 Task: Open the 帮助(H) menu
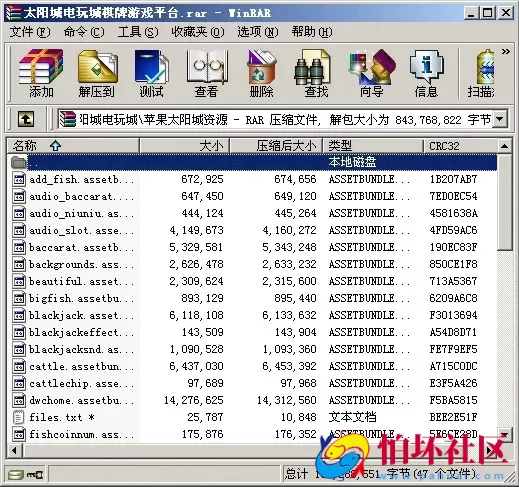coord(312,32)
